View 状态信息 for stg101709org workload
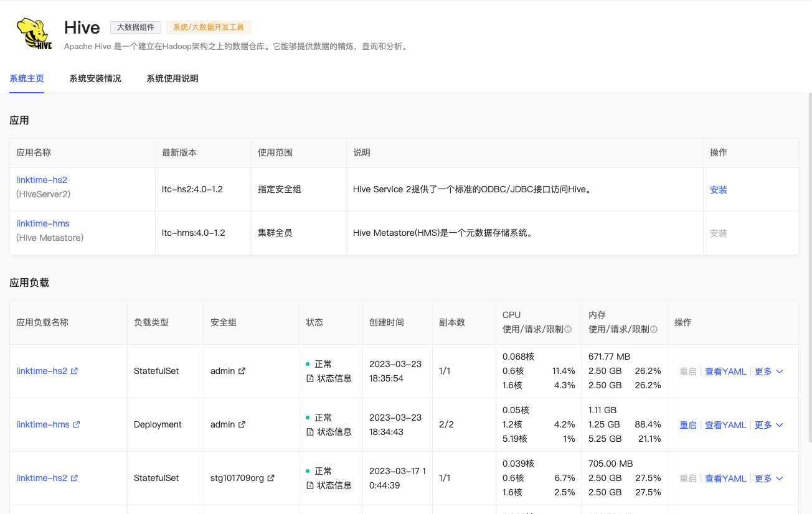 point(329,485)
